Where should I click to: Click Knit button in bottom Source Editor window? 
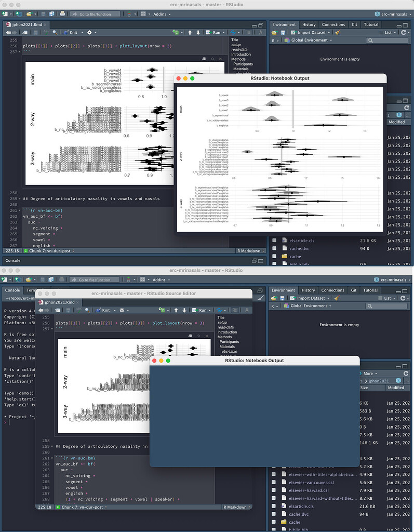coord(103,310)
